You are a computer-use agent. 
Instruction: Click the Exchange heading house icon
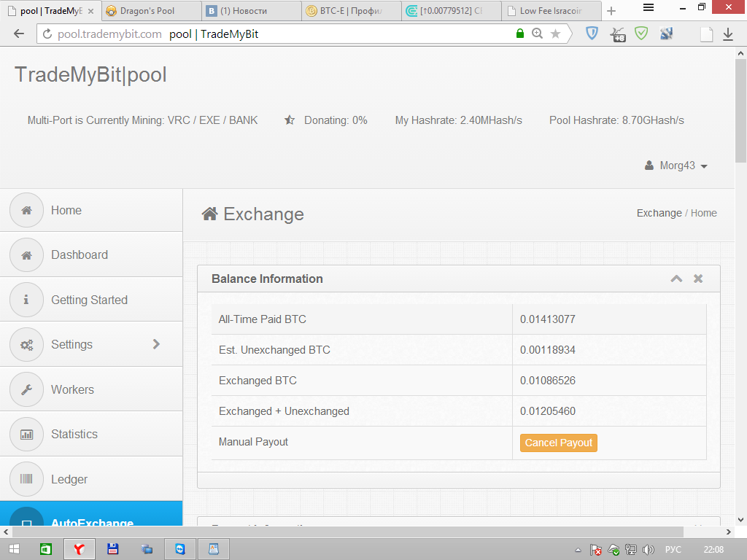pos(209,214)
